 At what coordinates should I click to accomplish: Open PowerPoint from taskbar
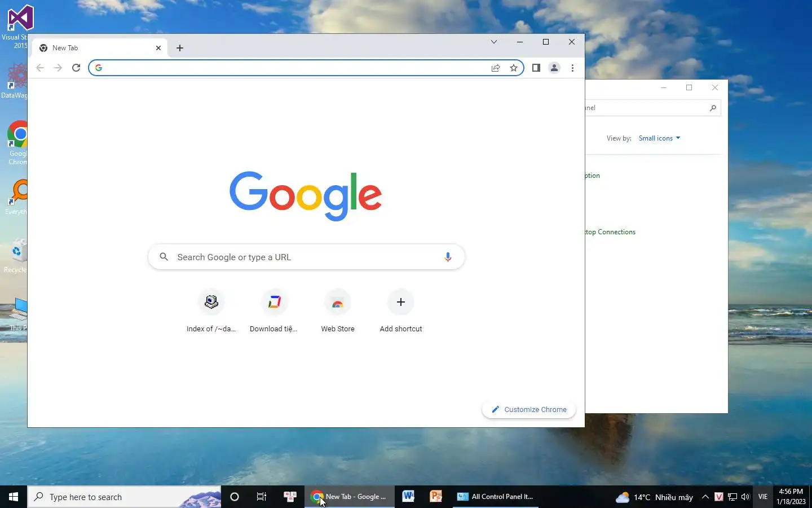pyautogui.click(x=436, y=497)
